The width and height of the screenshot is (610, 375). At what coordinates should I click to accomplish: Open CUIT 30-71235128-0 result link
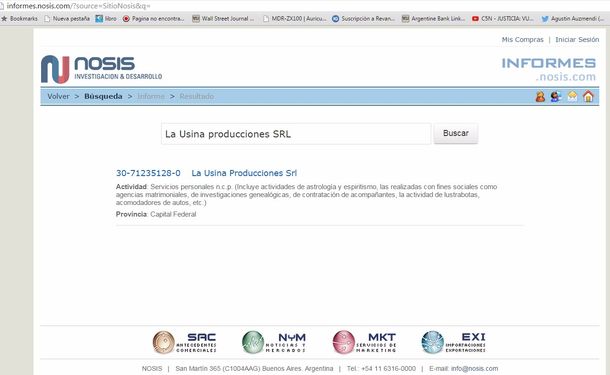click(148, 173)
